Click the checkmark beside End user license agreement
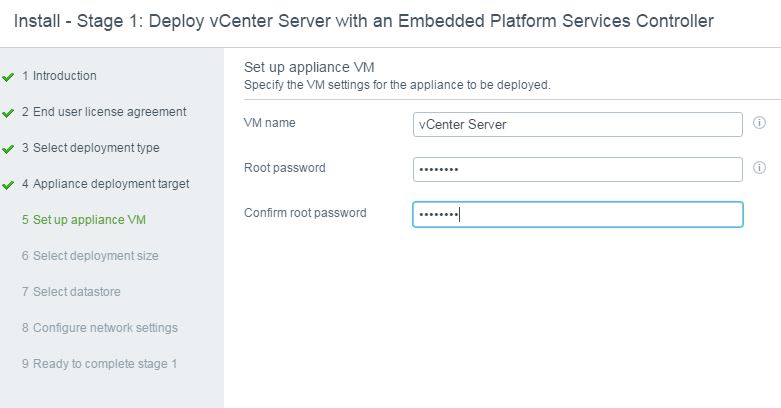Image resolution: width=781 pixels, height=408 pixels. click(7, 113)
